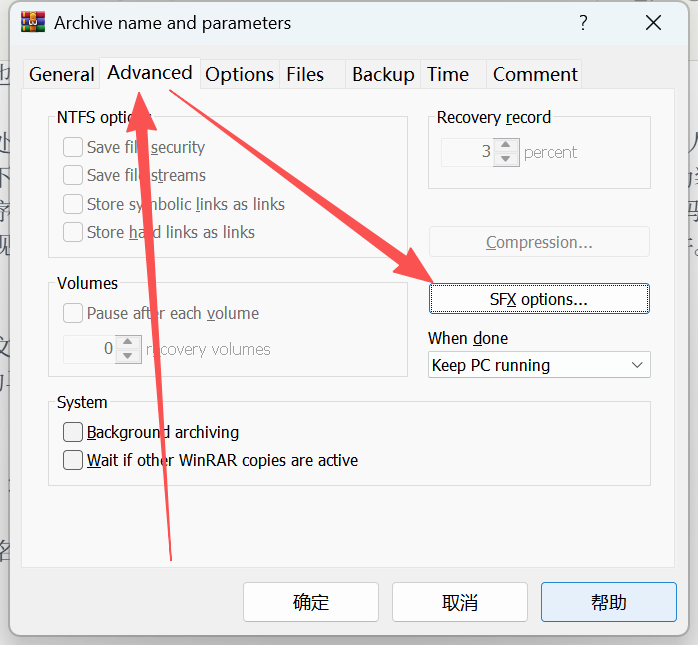Open the SFX options dialog

(539, 299)
